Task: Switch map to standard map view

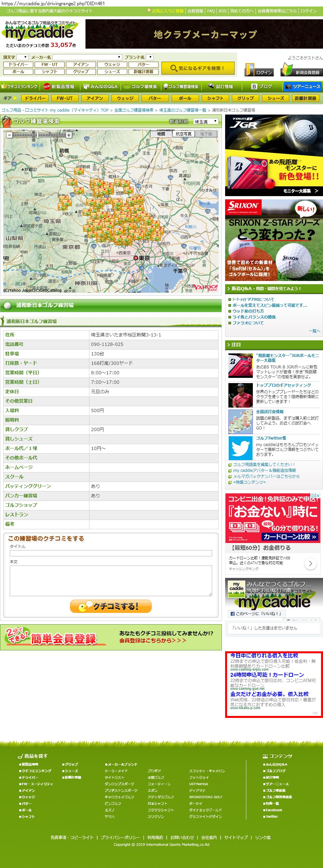Action: (161, 134)
